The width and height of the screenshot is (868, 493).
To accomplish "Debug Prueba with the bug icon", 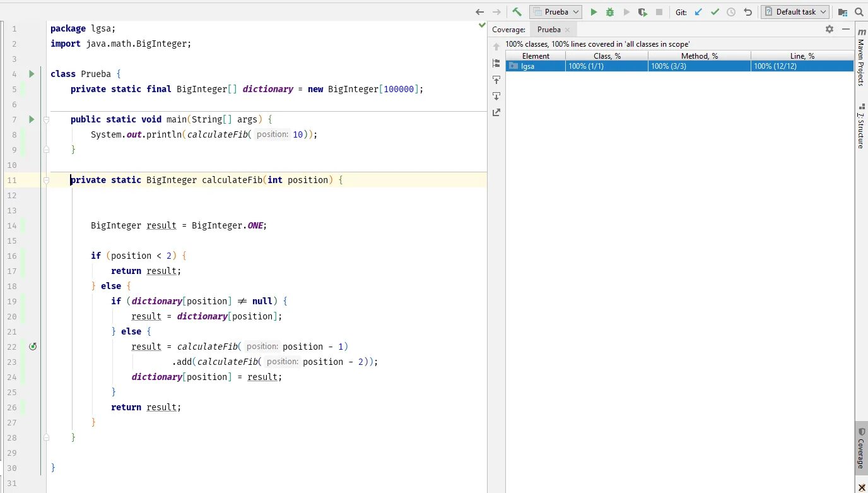I will (610, 12).
